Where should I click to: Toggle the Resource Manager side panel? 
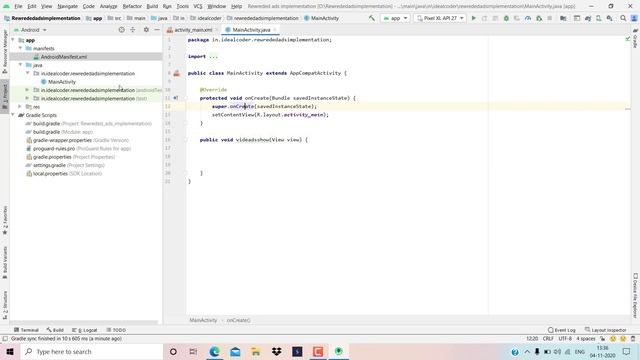coord(5,51)
